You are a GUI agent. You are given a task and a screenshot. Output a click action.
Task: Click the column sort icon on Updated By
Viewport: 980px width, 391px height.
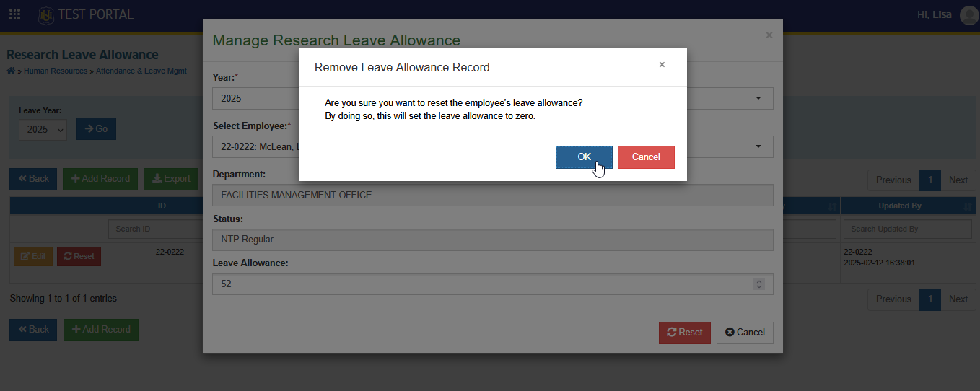pos(968,206)
